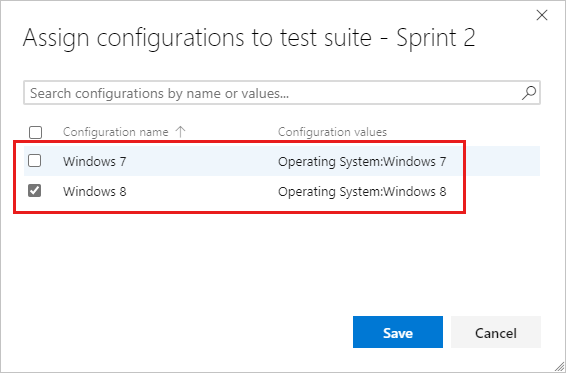Click the dialog resize grip in the corner
The image size is (566, 373).
pyautogui.click(x=559, y=366)
